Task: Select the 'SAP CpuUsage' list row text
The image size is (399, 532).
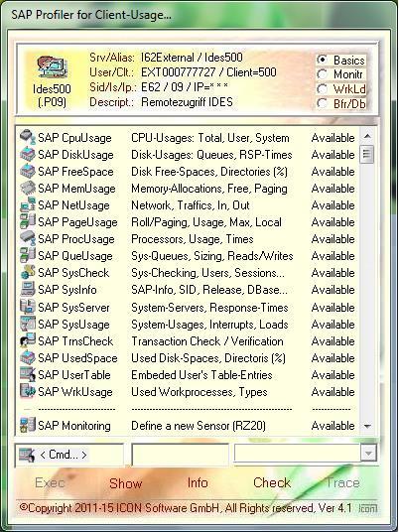Action: click(74, 138)
